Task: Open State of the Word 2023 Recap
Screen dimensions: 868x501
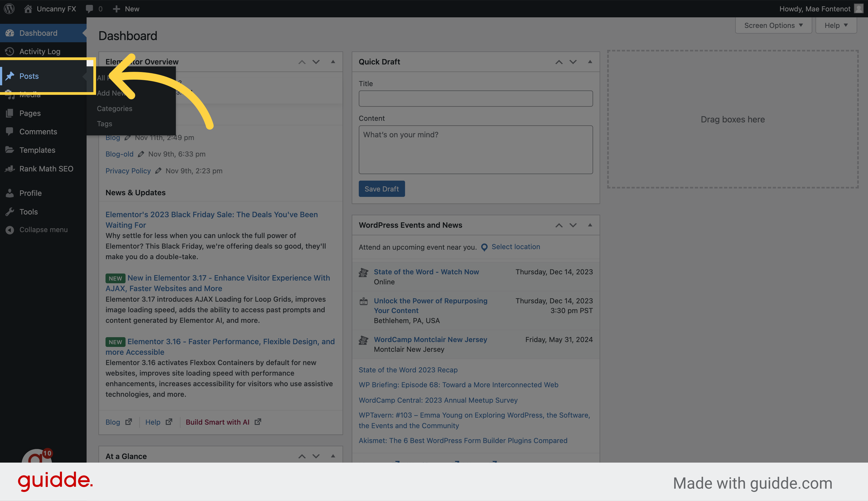Action: (x=408, y=370)
